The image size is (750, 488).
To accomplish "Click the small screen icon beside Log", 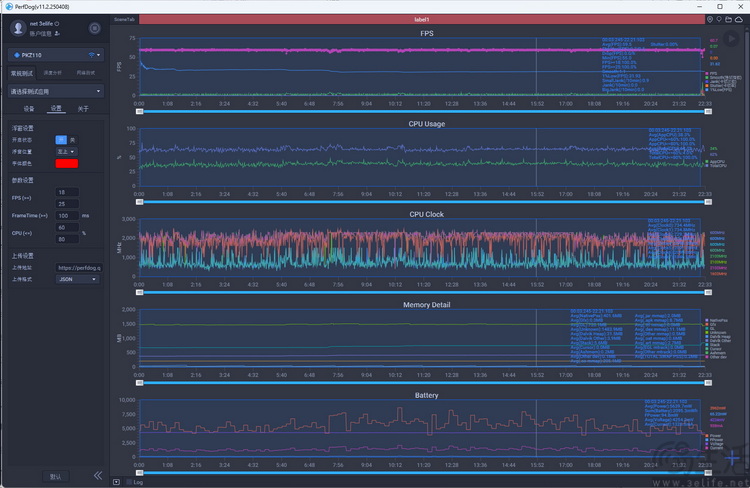I will click(x=116, y=482).
